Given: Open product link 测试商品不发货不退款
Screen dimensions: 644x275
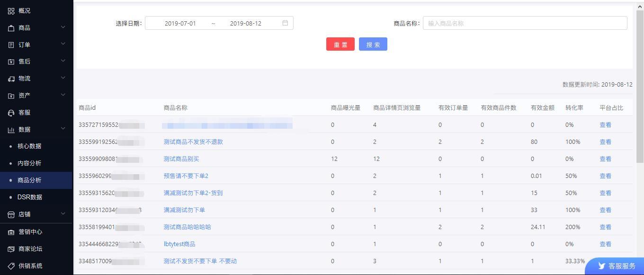Looking at the screenshot, I should point(193,142).
